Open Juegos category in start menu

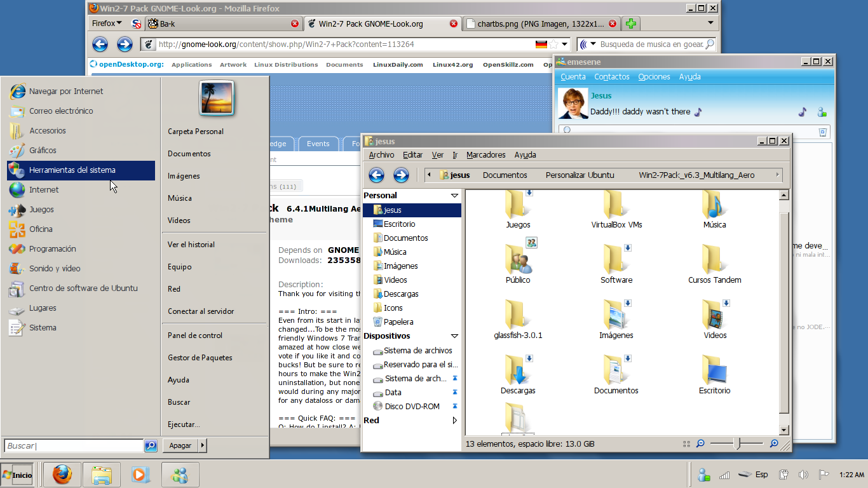[81, 210]
